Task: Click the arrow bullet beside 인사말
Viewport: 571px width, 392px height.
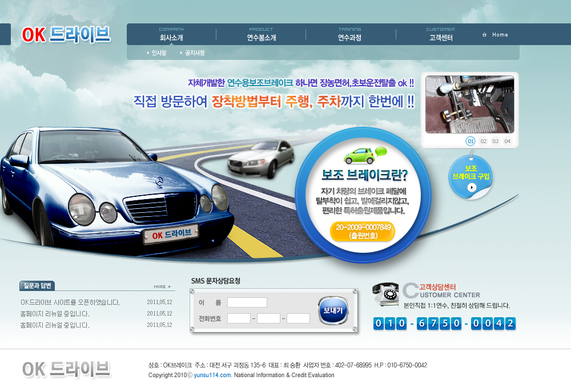Action: click(148, 53)
